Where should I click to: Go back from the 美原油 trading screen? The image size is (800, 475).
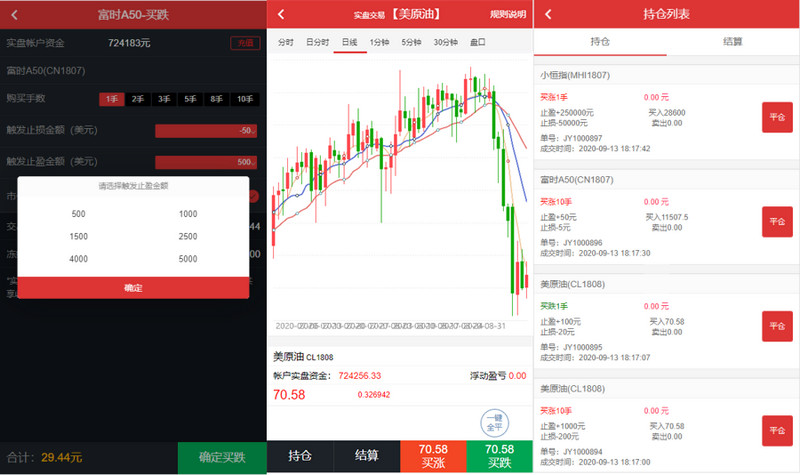tap(281, 14)
